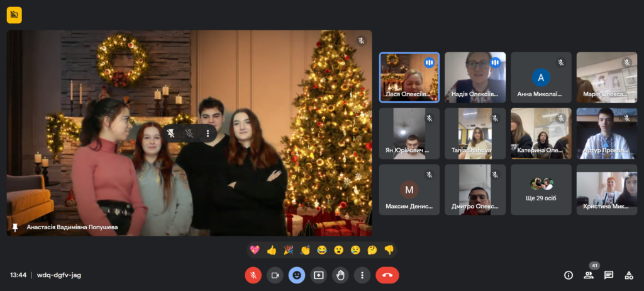
Task: Raise your hand
Action: 340,275
